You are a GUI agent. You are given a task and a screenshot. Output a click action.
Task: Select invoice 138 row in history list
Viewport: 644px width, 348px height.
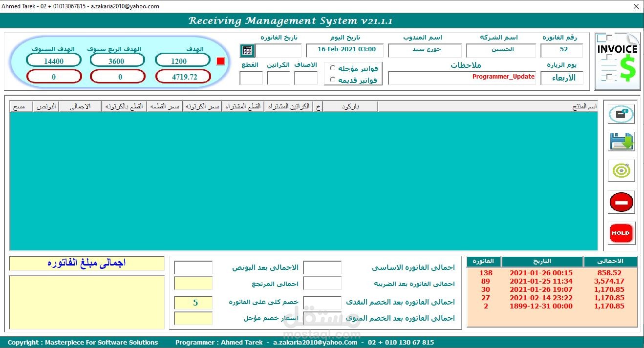[x=552, y=273]
